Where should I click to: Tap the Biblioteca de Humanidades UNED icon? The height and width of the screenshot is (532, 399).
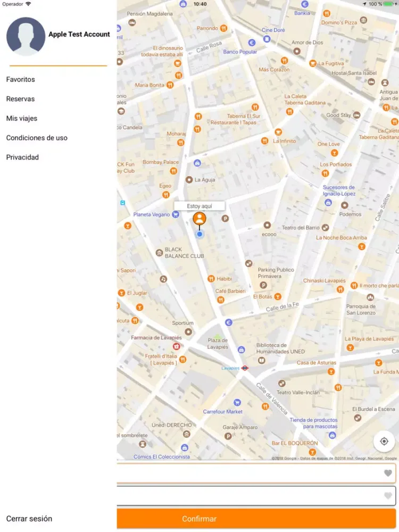262,360
